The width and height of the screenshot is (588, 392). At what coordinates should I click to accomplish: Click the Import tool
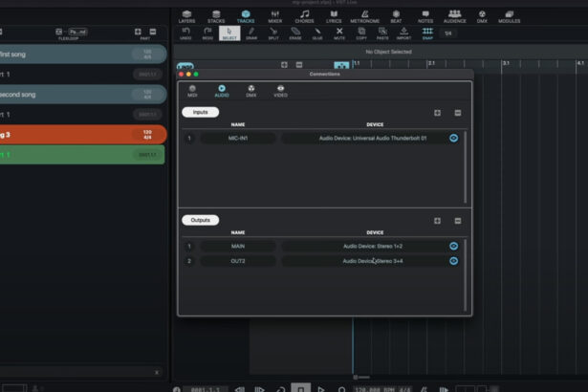403,33
